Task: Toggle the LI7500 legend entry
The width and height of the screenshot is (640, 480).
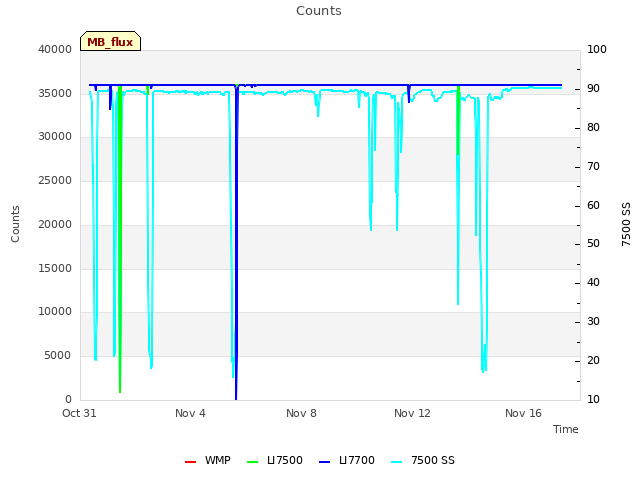Action: tap(275, 460)
